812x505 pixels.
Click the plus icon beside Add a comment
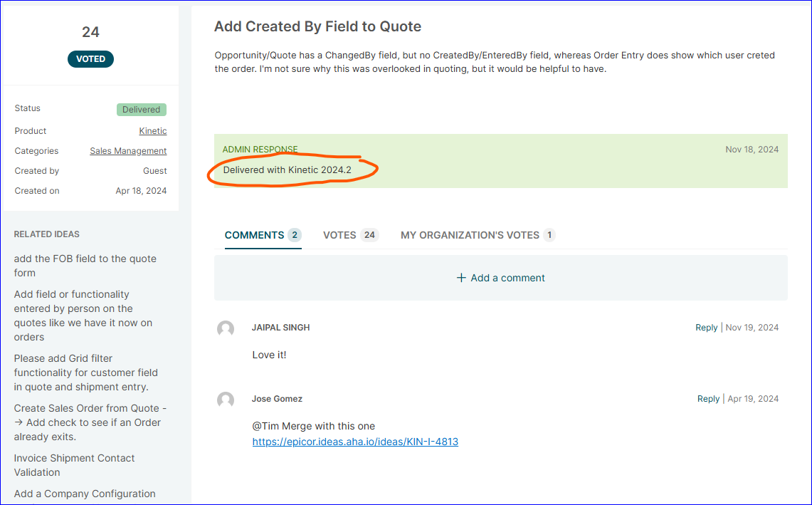(x=461, y=278)
